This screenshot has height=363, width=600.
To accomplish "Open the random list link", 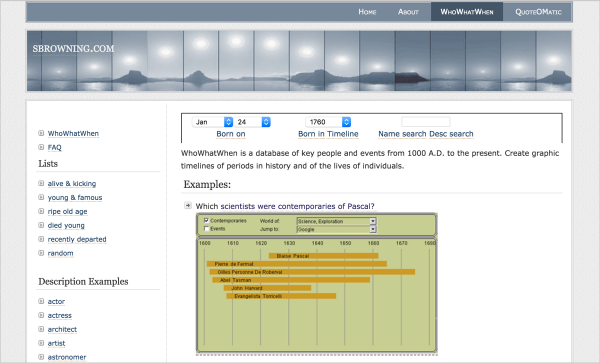I will point(60,253).
